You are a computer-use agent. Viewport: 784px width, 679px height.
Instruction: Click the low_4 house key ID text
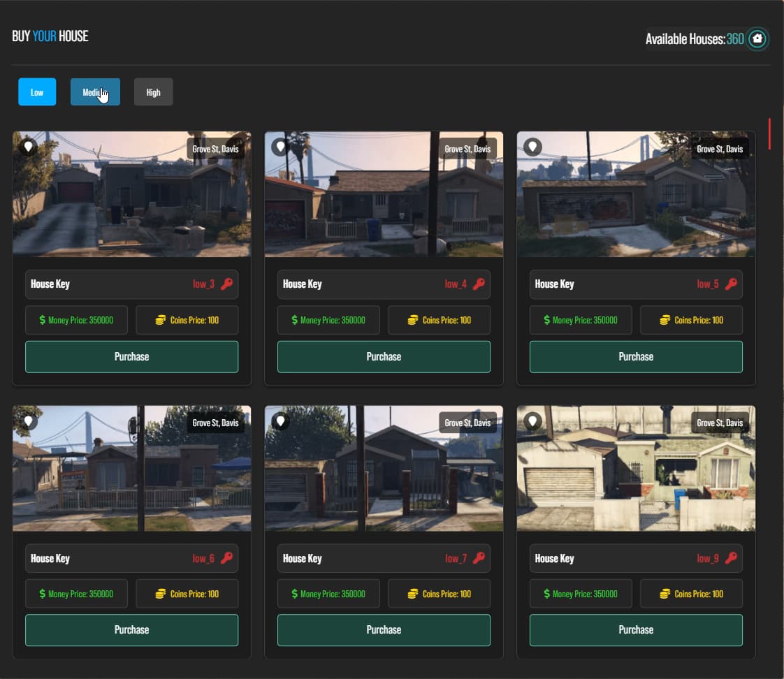tap(456, 284)
